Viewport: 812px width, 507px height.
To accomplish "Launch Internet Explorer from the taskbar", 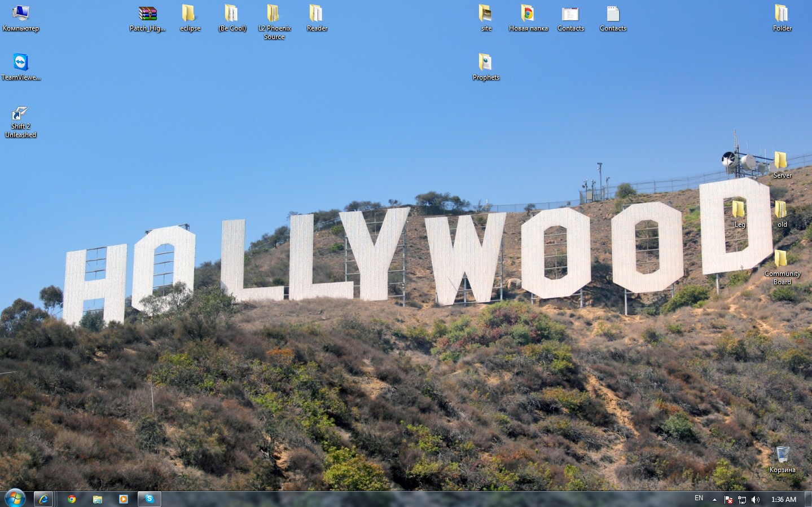I will tap(43, 499).
